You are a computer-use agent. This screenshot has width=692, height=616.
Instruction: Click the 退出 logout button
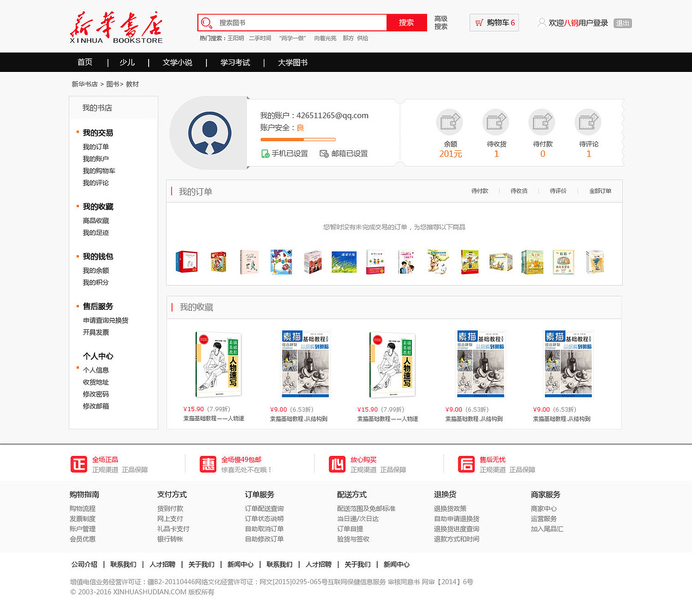[x=623, y=23]
